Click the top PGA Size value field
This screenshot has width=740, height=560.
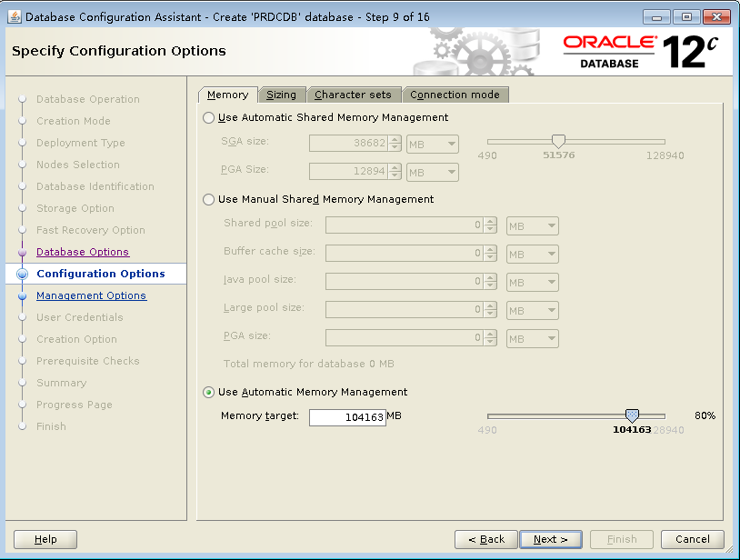click(x=349, y=172)
